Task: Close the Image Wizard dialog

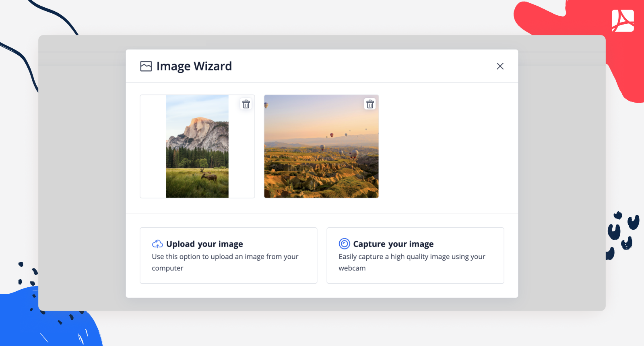Action: pyautogui.click(x=500, y=66)
